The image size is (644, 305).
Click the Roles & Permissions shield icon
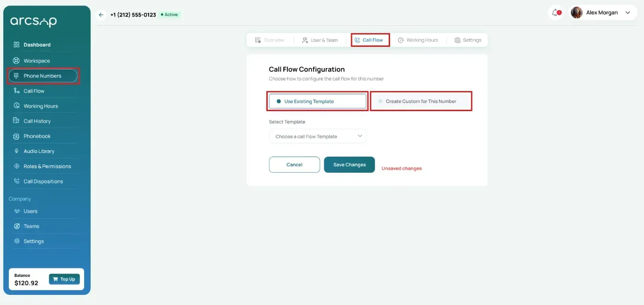[17, 166]
